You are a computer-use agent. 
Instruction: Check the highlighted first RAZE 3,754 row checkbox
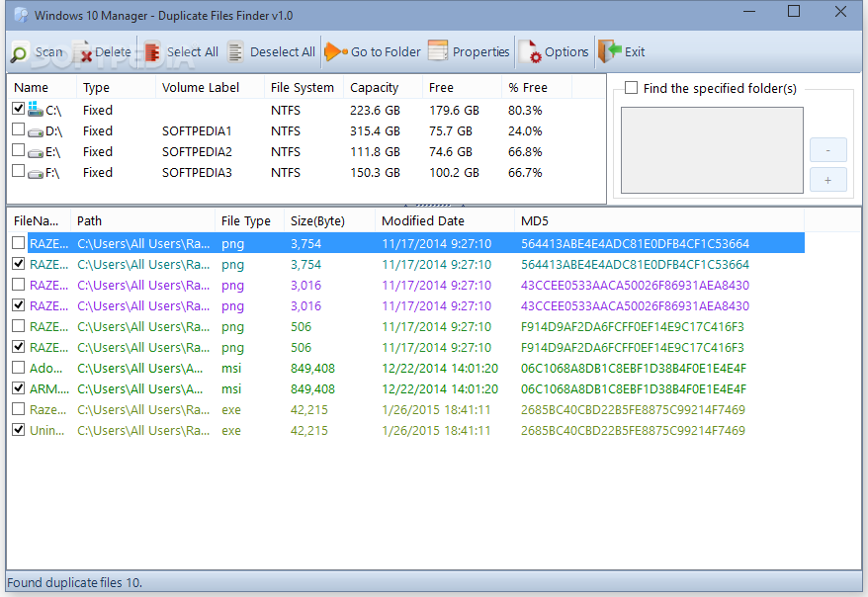[x=18, y=243]
